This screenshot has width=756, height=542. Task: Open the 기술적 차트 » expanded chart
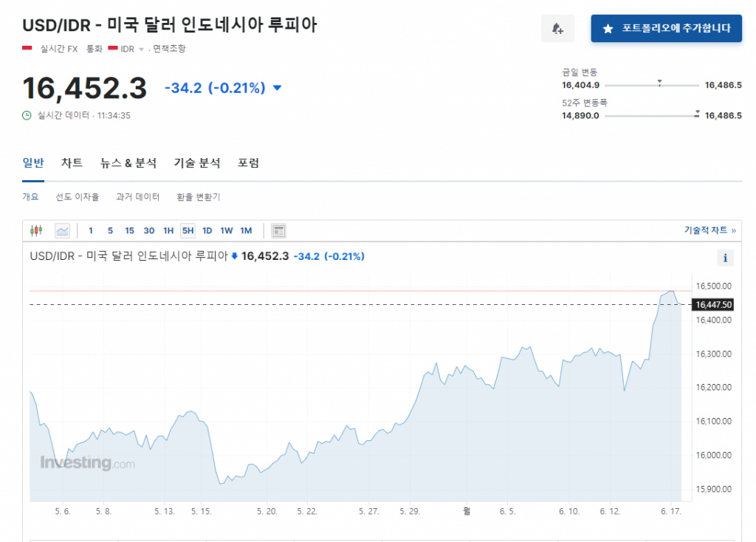709,230
